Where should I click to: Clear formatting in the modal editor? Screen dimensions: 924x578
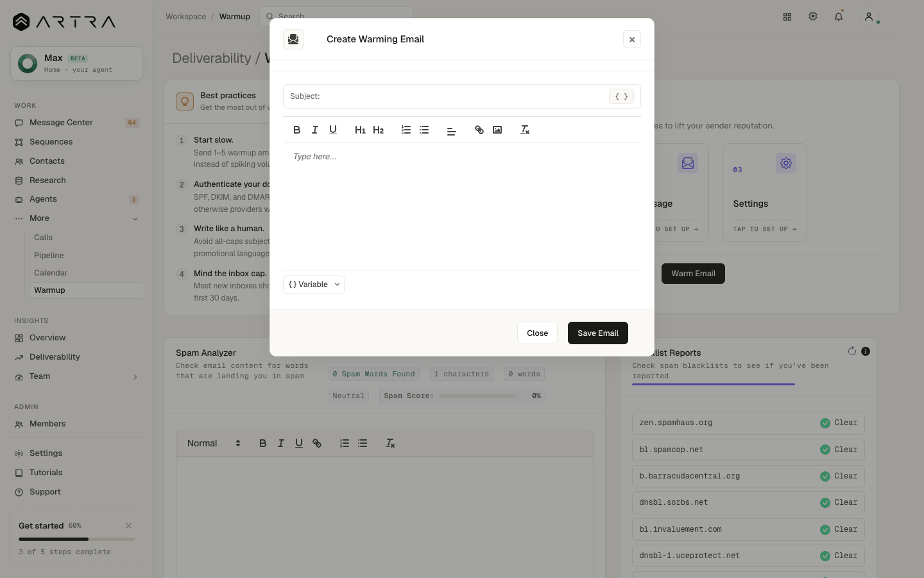525,130
